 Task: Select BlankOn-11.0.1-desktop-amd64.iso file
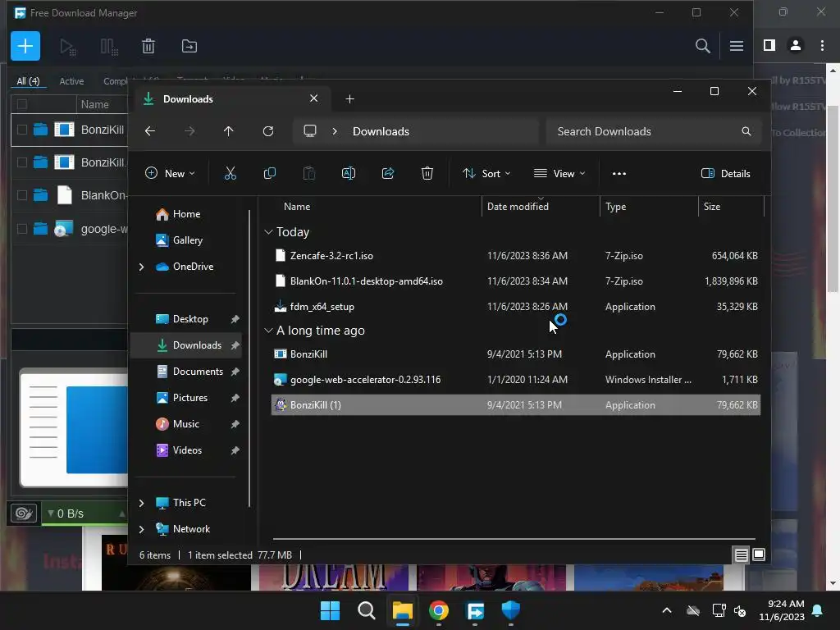click(x=515, y=281)
